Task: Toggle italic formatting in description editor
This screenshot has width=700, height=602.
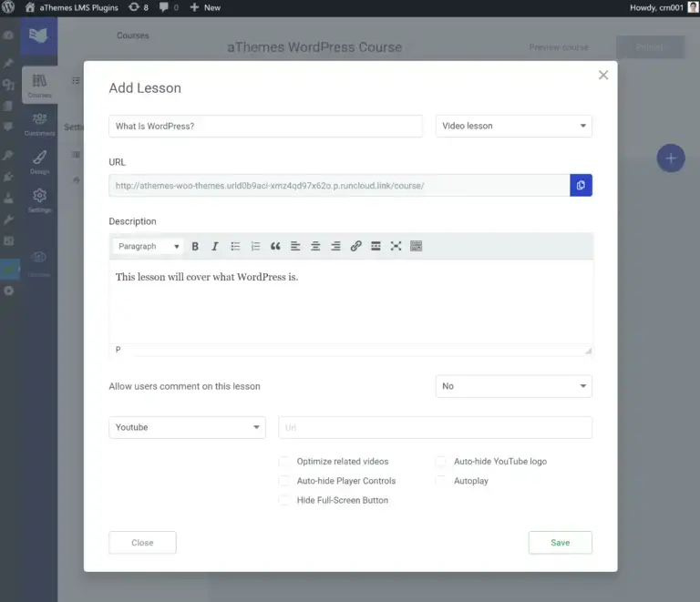Action: click(x=215, y=246)
